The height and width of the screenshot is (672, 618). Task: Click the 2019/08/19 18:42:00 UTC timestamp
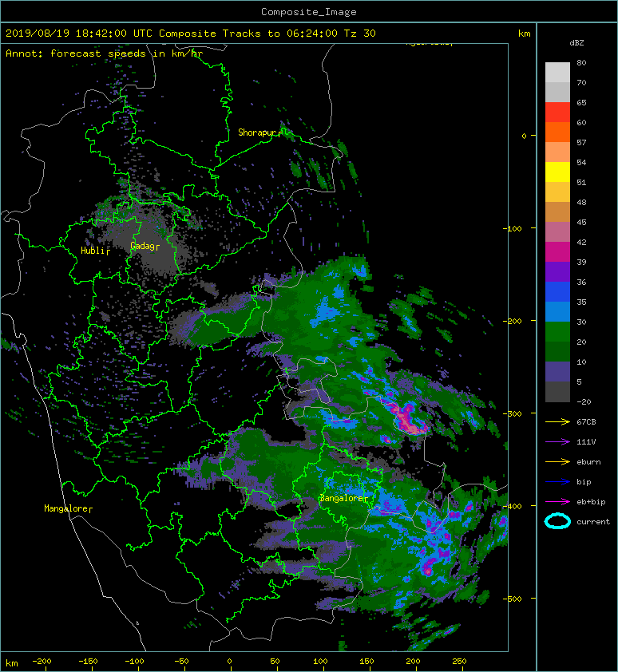click(x=79, y=34)
